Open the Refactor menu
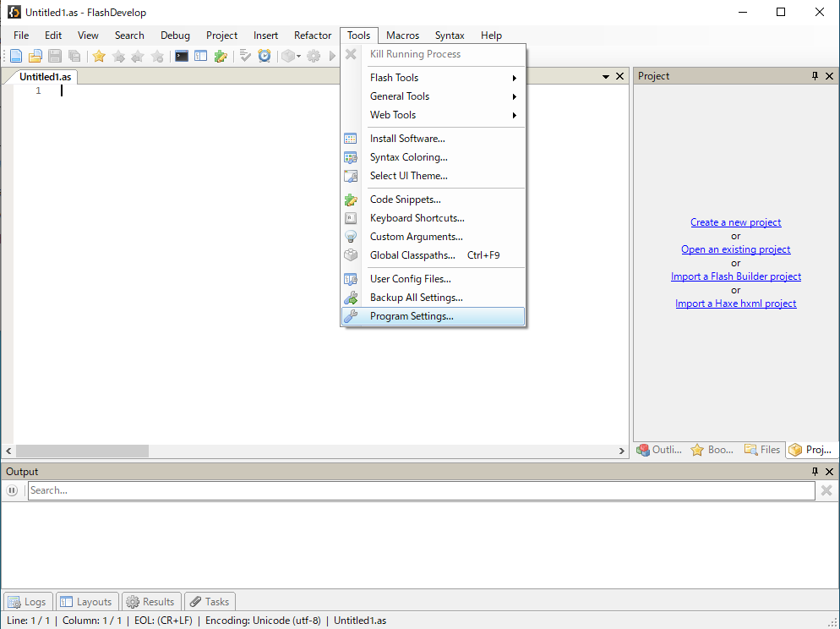The height and width of the screenshot is (629, 840). [313, 36]
